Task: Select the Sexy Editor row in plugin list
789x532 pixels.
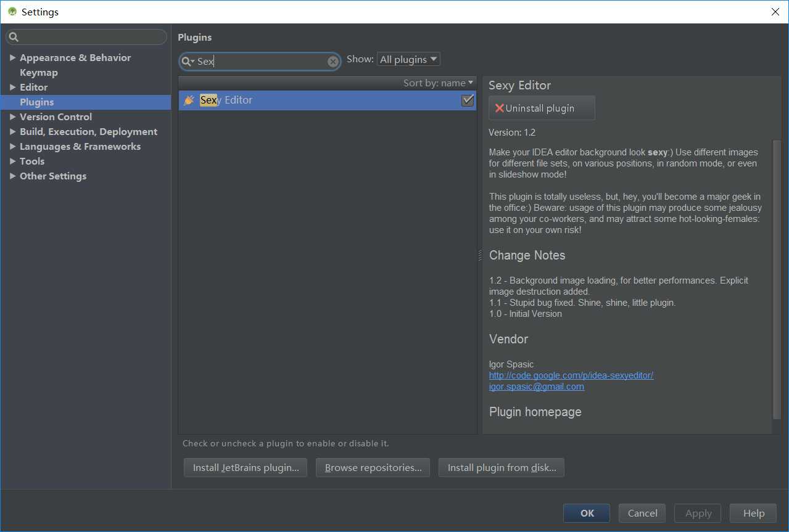Action: (328, 100)
